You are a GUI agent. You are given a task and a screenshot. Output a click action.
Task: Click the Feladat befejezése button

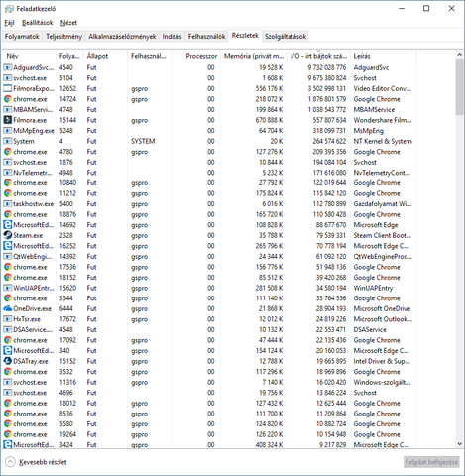pyautogui.click(x=431, y=462)
